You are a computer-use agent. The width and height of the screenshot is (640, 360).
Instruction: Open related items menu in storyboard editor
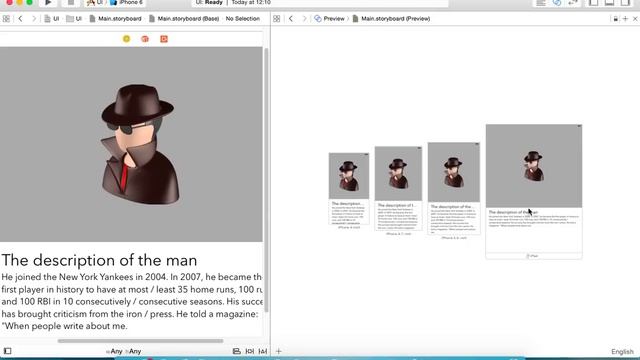[6, 19]
